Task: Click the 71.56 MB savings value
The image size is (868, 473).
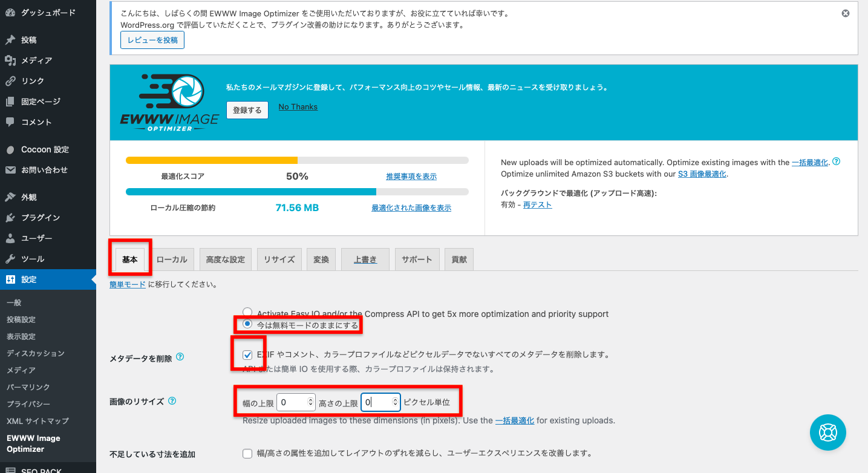Action: pos(297,208)
